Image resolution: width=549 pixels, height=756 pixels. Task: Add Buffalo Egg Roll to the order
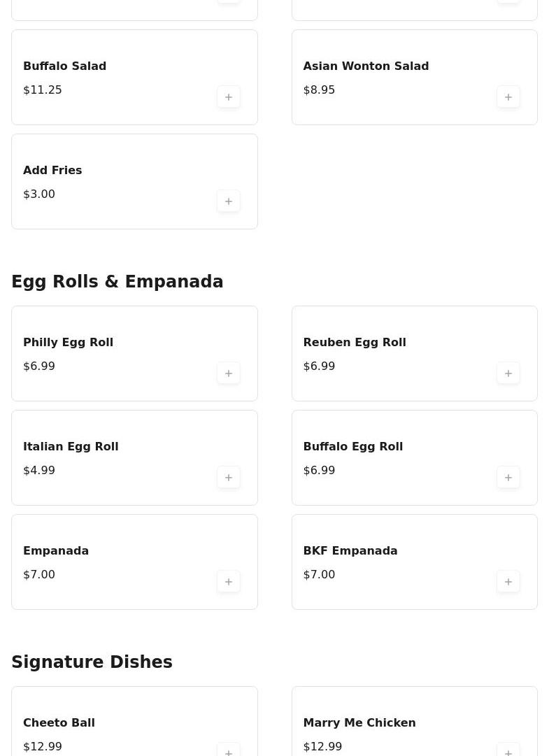[508, 478]
